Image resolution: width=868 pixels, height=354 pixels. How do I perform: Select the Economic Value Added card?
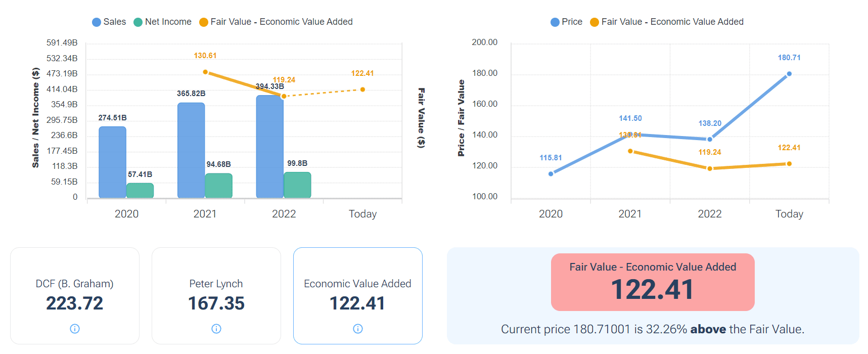[x=358, y=295]
